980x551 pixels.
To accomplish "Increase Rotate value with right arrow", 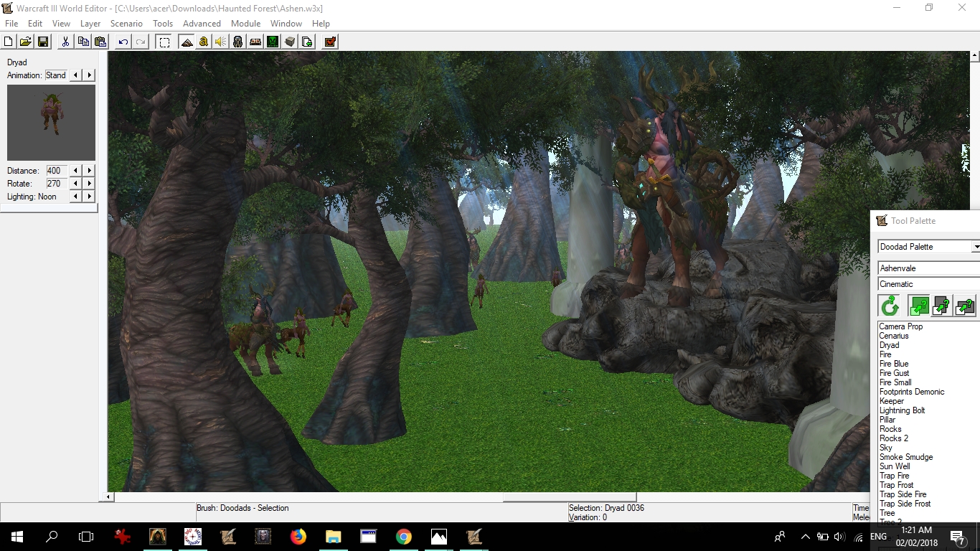I will (89, 184).
